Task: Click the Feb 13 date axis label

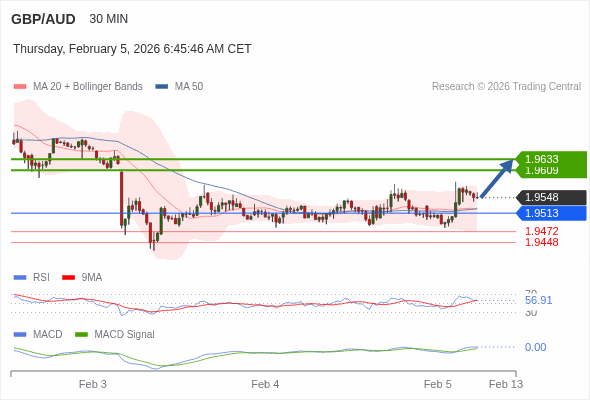Action: pyautogui.click(x=506, y=384)
